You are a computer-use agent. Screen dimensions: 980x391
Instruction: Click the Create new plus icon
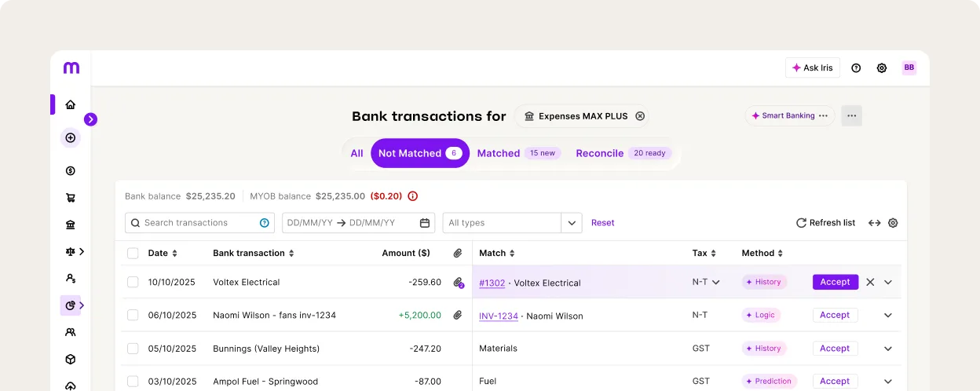[x=71, y=137]
